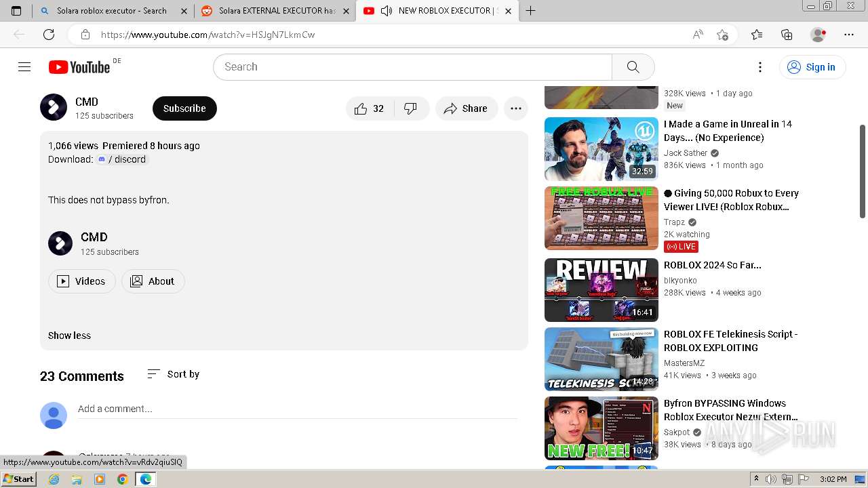Open tab actions menu button

[16, 11]
